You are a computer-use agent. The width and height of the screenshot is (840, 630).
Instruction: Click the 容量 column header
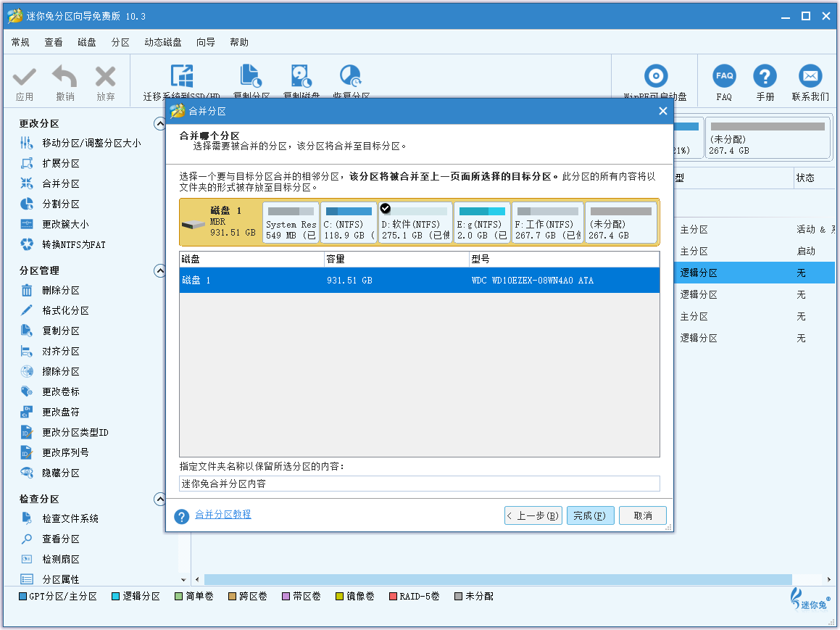pos(396,260)
